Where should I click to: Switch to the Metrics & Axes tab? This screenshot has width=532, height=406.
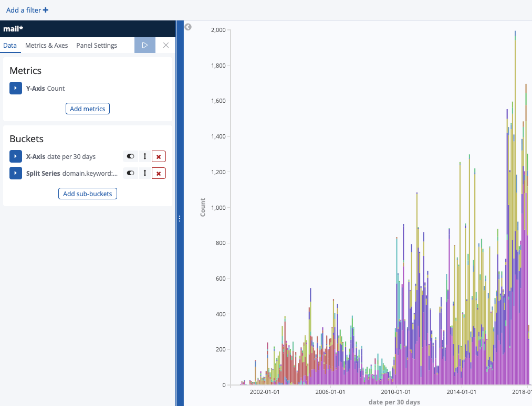46,45
